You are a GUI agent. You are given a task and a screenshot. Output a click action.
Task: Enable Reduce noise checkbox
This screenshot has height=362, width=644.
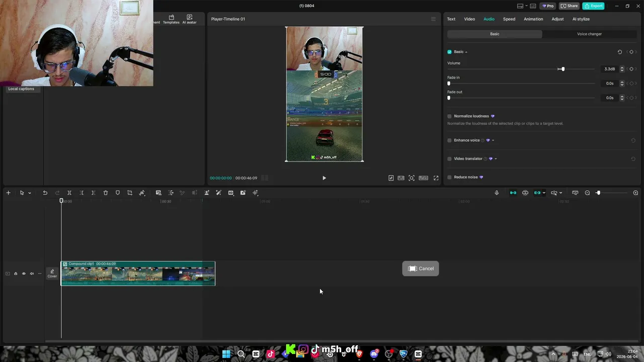(x=449, y=177)
